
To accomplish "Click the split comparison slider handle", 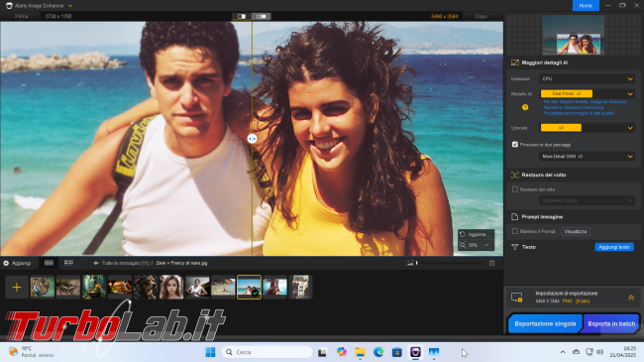I will click(252, 139).
